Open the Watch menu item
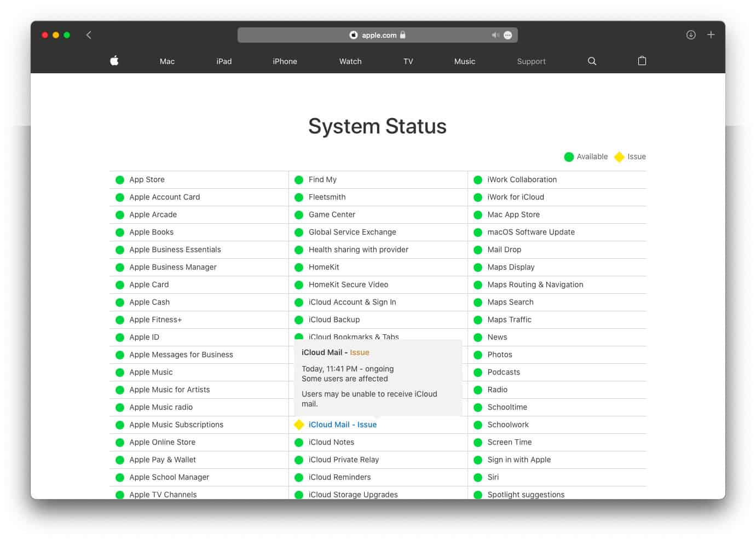Image resolution: width=756 pixels, height=540 pixels. (x=350, y=61)
